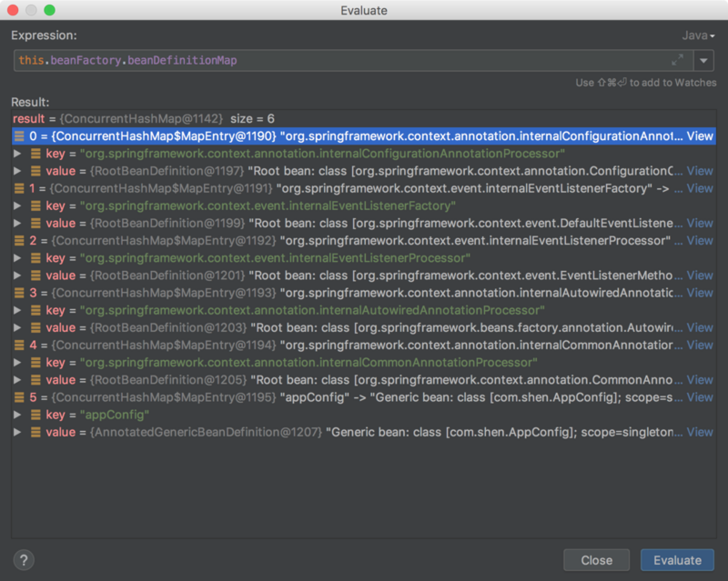Click the icon beside AnnotatedGenericBeanDefinition@1207 value
Viewport: 728px width, 581px height.
click(x=35, y=432)
